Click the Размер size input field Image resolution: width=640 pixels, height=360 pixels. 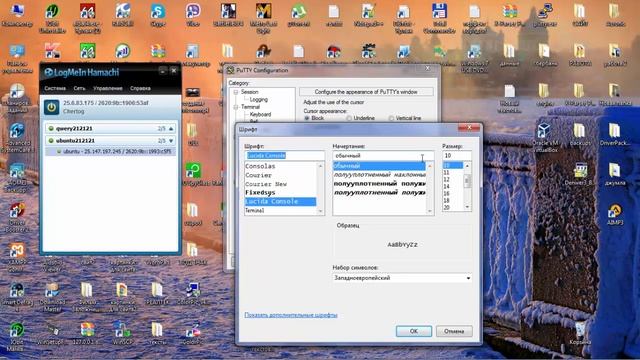[457, 156]
